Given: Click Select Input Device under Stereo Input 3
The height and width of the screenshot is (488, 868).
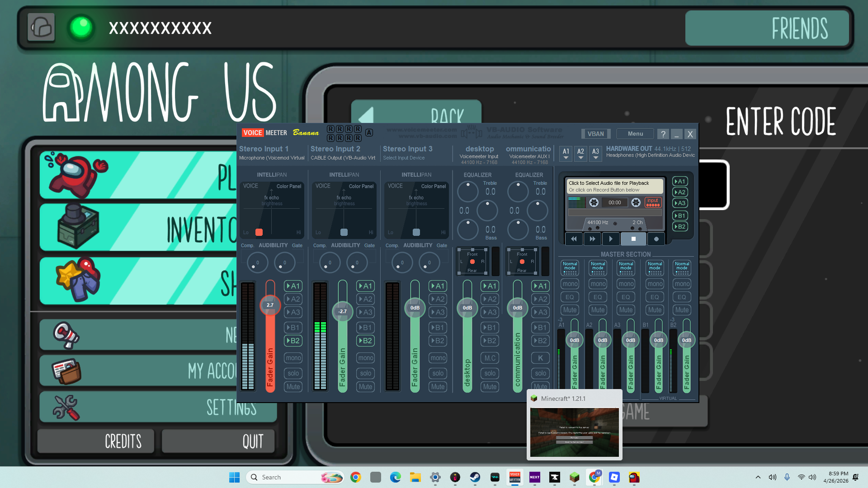Looking at the screenshot, I should [404, 158].
